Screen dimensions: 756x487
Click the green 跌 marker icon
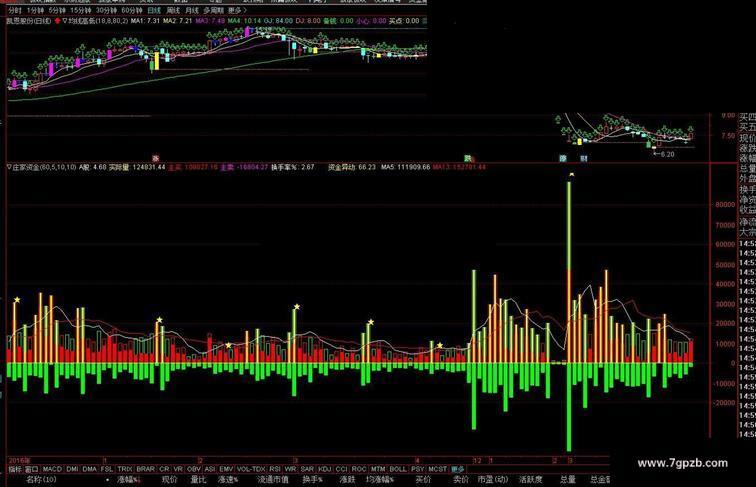(x=467, y=158)
